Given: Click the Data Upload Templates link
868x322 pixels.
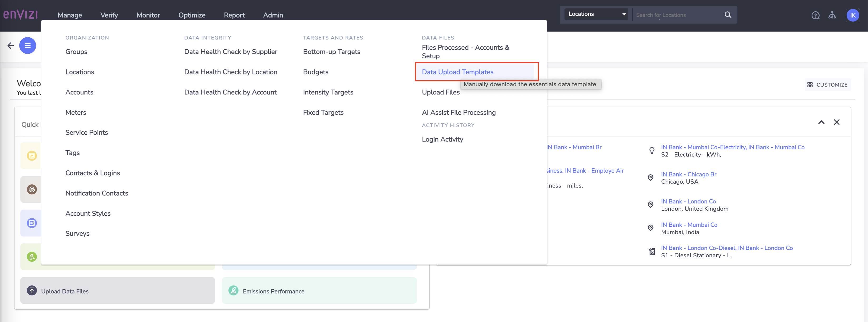Looking at the screenshot, I should point(457,72).
